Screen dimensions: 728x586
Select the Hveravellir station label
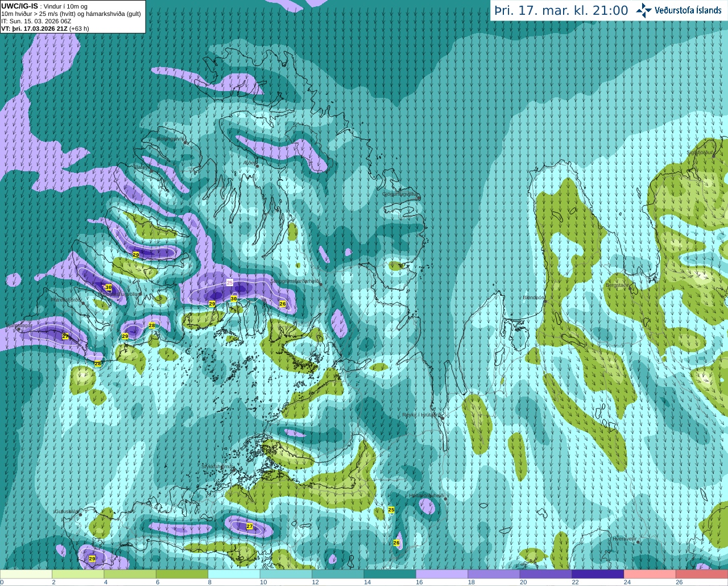(x=624, y=539)
